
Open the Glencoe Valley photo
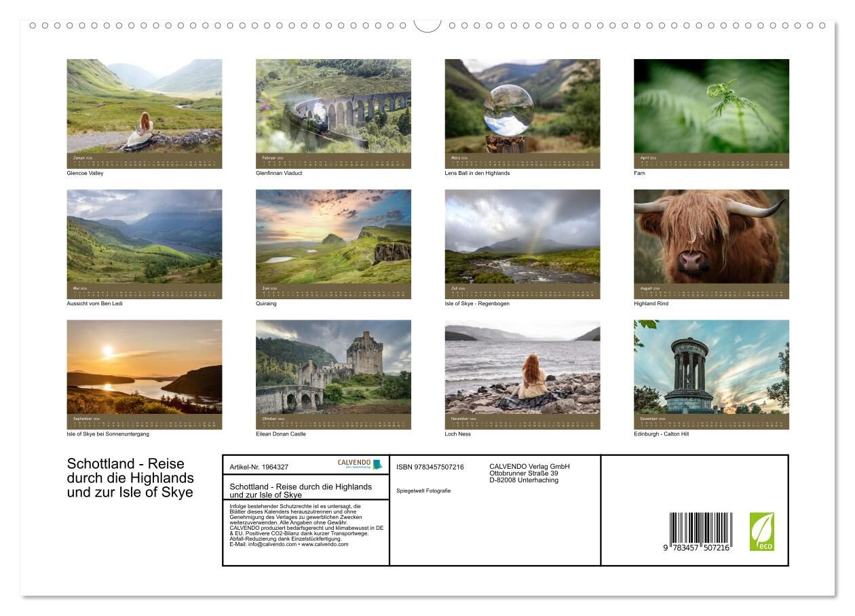144,106
